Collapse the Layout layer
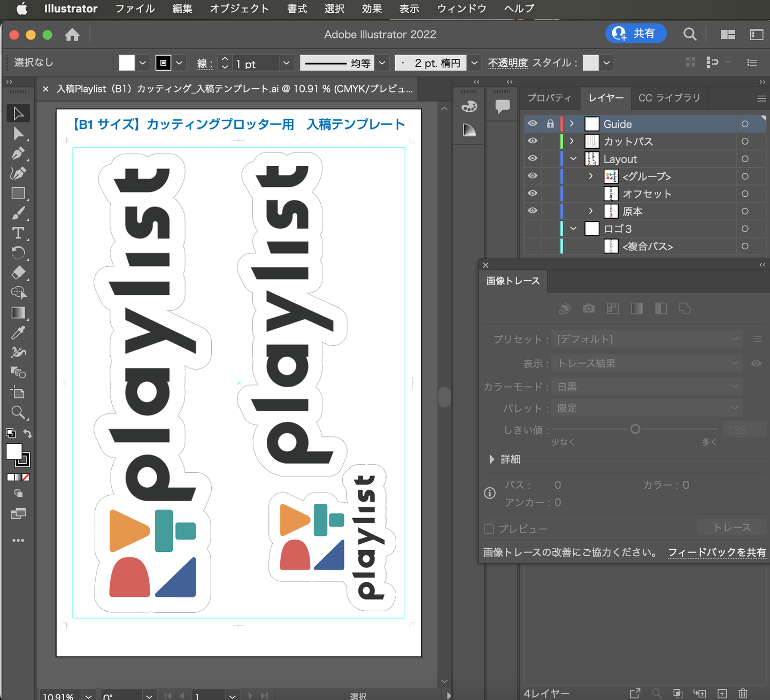 click(573, 159)
